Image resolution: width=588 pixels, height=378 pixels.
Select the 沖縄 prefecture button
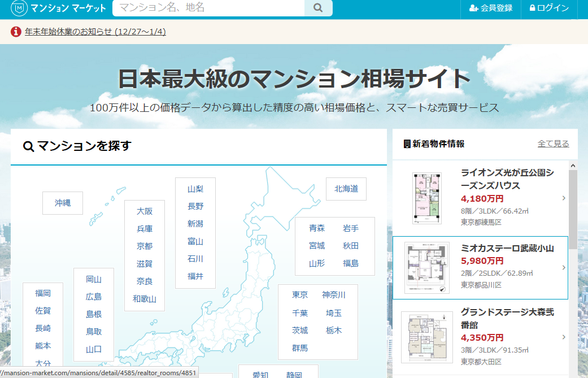(x=62, y=203)
